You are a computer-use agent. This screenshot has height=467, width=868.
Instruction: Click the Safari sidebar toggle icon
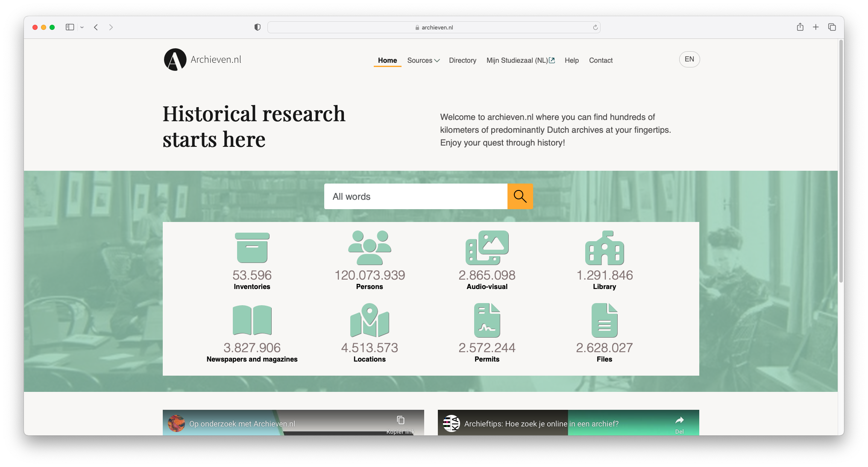[70, 27]
